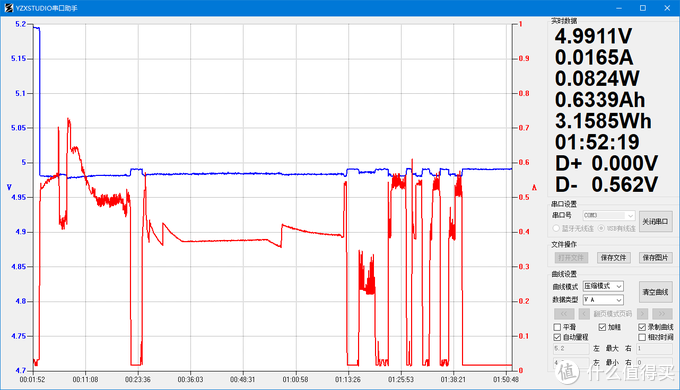
Task: Click the 关闭串口 close port button
Action: coord(655,221)
